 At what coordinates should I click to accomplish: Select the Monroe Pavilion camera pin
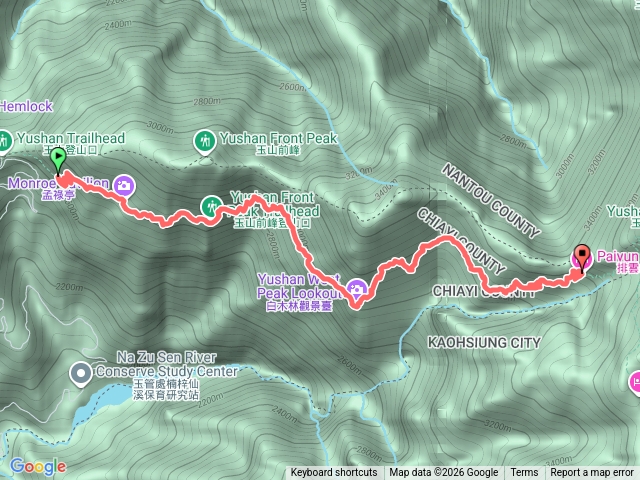pyautogui.click(x=124, y=187)
